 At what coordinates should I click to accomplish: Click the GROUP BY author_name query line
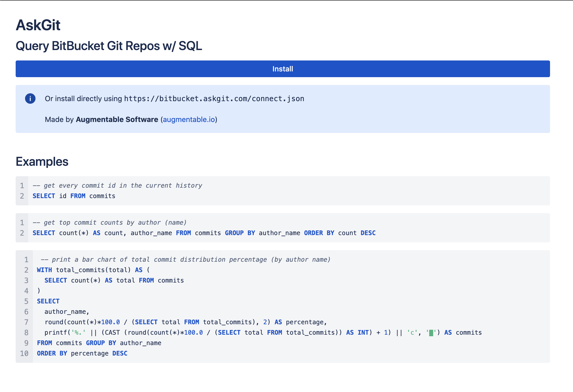click(204, 233)
